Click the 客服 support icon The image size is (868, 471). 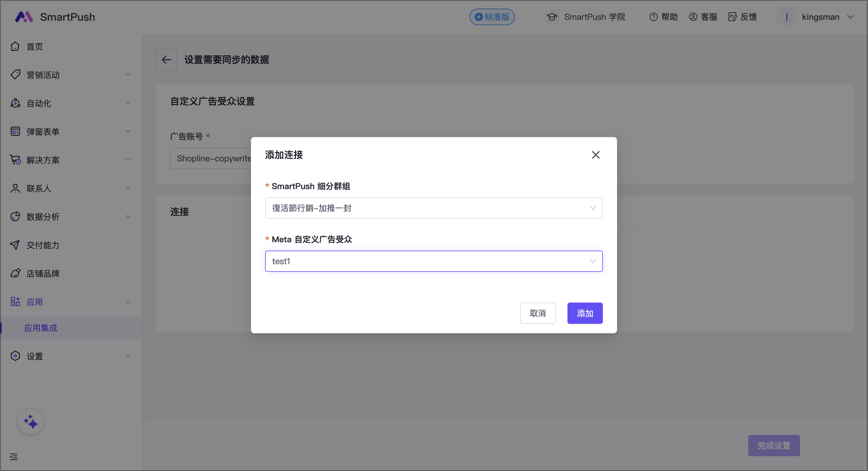693,17
